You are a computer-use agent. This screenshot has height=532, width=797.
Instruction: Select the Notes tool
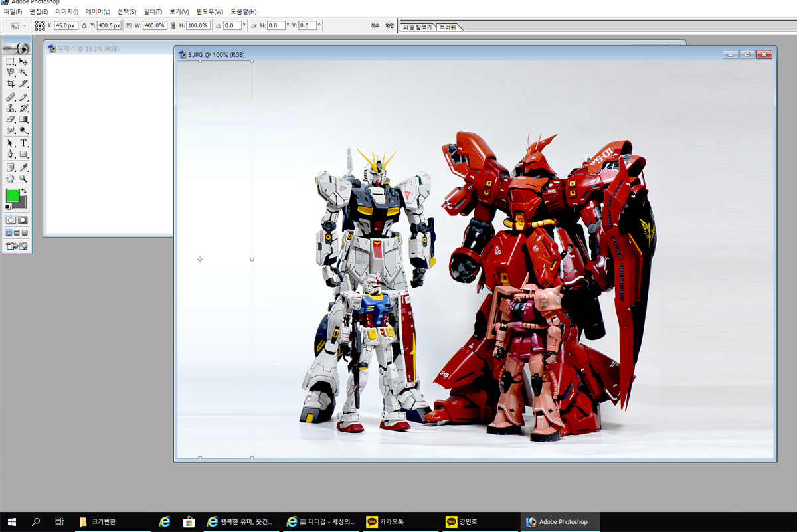point(11,167)
